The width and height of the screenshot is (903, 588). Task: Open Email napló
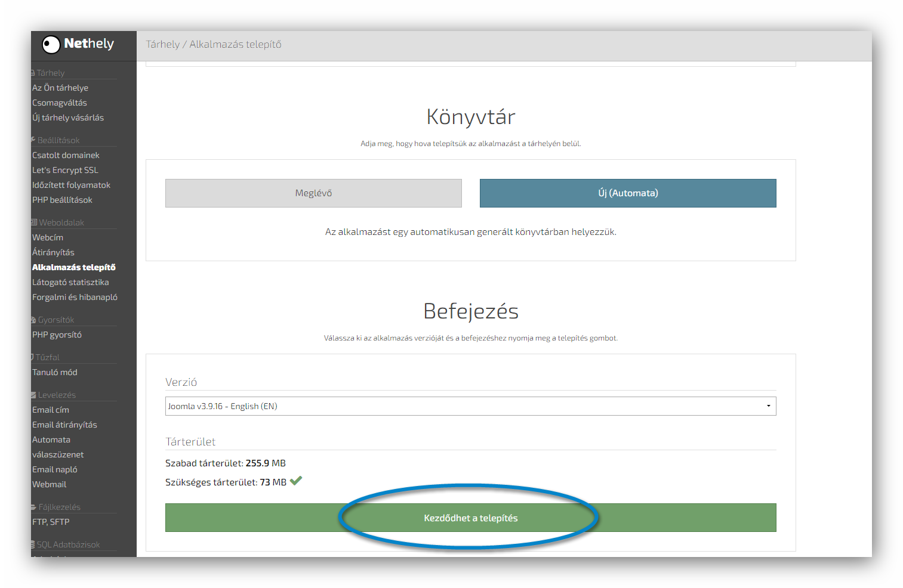click(55, 469)
